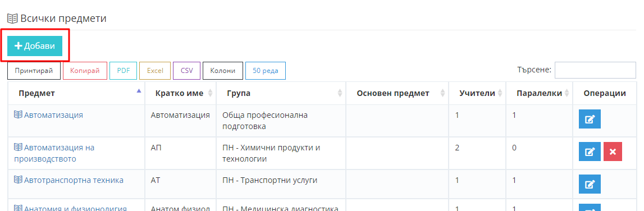Open the Автоматизация на производството link
The image size is (644, 211).
54,153
